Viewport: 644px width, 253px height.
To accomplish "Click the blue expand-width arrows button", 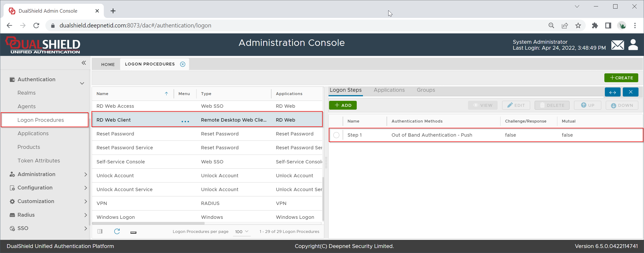I will [612, 92].
